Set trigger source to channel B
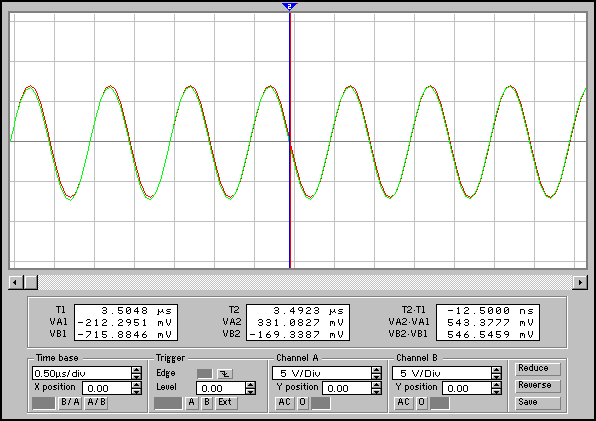Viewport: 596px width, 421px height. [x=207, y=402]
